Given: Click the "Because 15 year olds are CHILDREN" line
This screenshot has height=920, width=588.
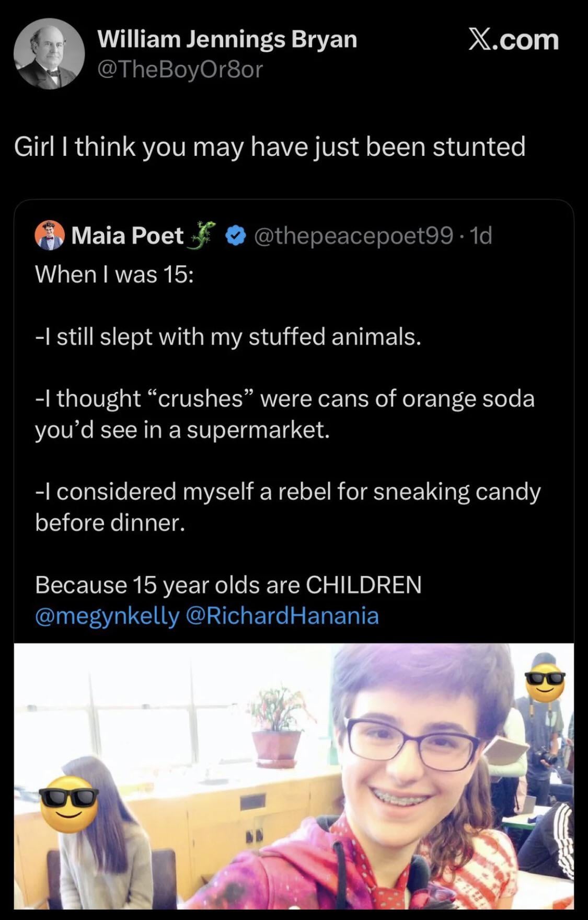Looking at the screenshot, I should tap(228, 584).
